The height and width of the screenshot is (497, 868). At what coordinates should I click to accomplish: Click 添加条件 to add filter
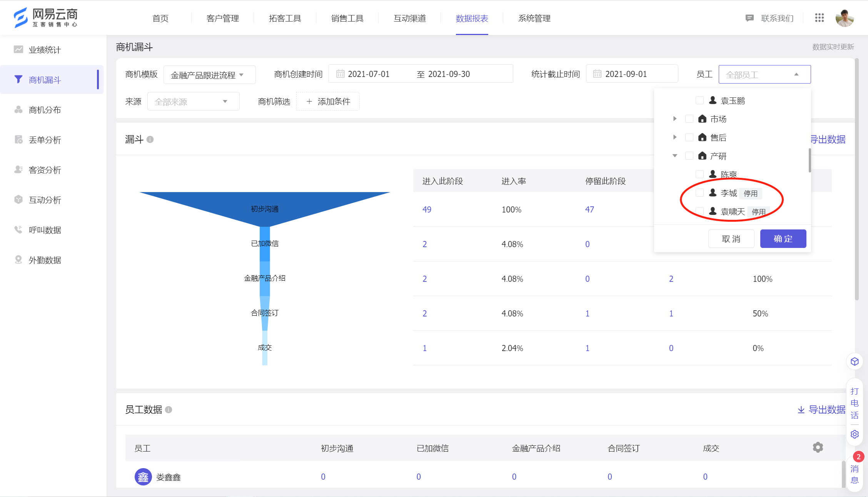pyautogui.click(x=328, y=101)
